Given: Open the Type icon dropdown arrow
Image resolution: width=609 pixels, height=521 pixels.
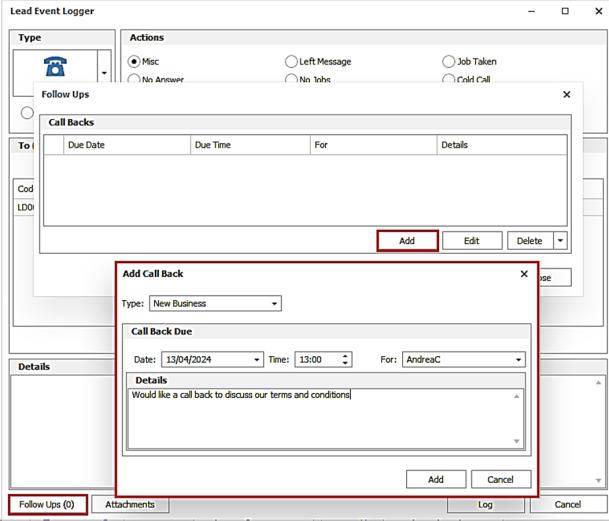Looking at the screenshot, I should click(103, 73).
